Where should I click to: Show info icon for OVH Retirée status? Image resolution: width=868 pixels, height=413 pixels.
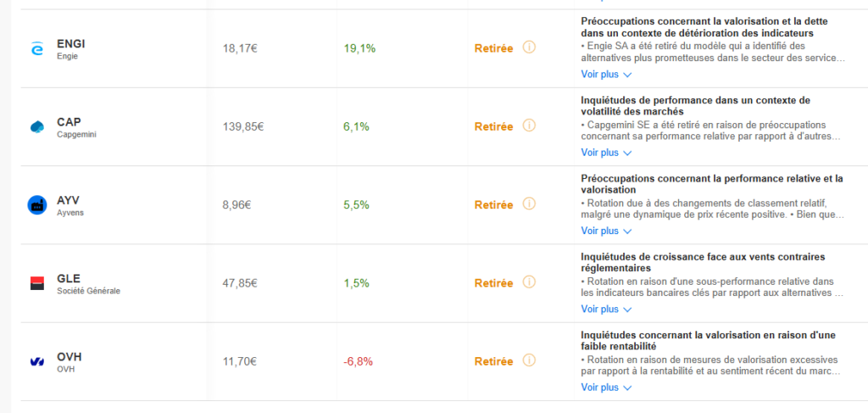[x=529, y=361]
